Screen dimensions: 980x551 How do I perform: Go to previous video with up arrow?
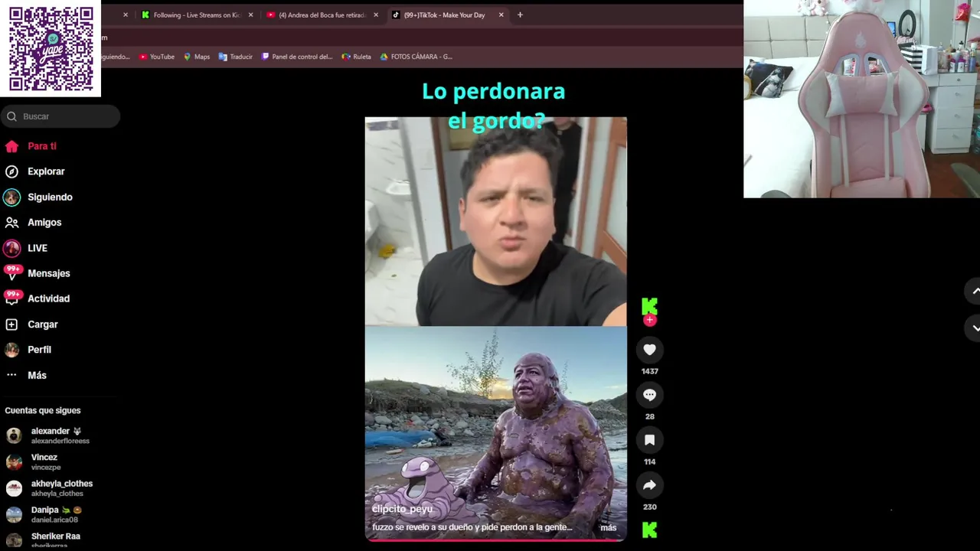[x=975, y=291]
